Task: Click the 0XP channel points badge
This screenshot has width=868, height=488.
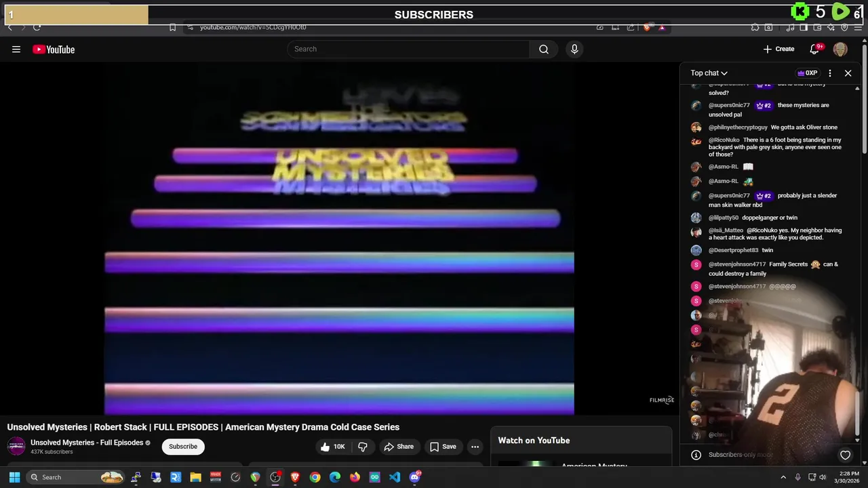Action: point(807,73)
